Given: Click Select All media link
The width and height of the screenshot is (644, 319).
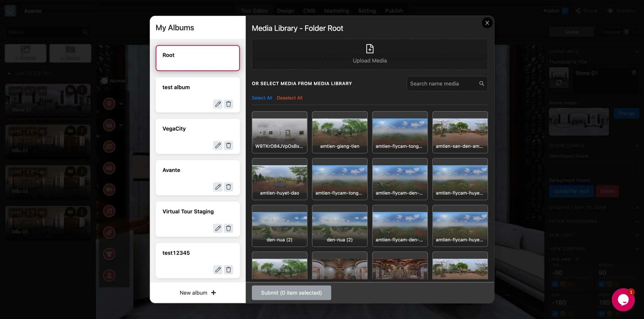Looking at the screenshot, I should coord(262,98).
